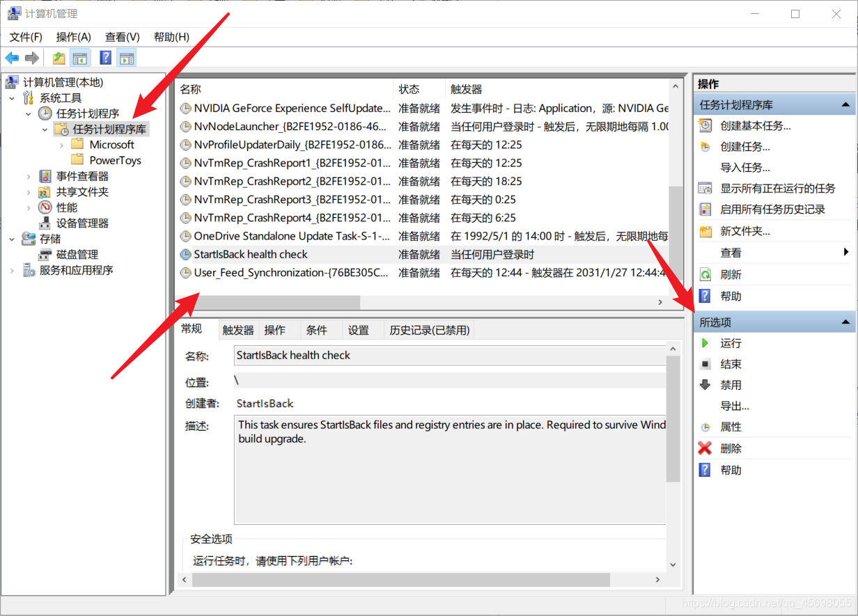Click the 计算机管理(本地) root icon

[x=12, y=82]
